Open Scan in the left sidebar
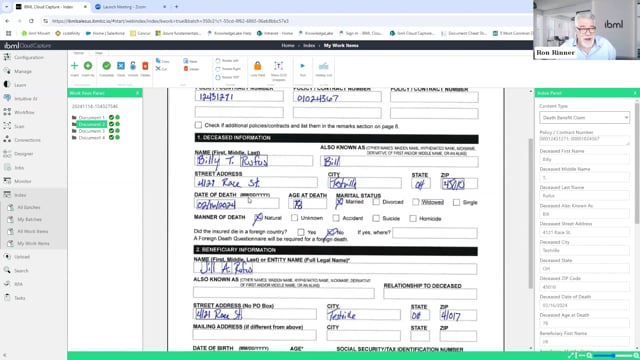This screenshot has height=360, width=640. pyautogui.click(x=19, y=126)
